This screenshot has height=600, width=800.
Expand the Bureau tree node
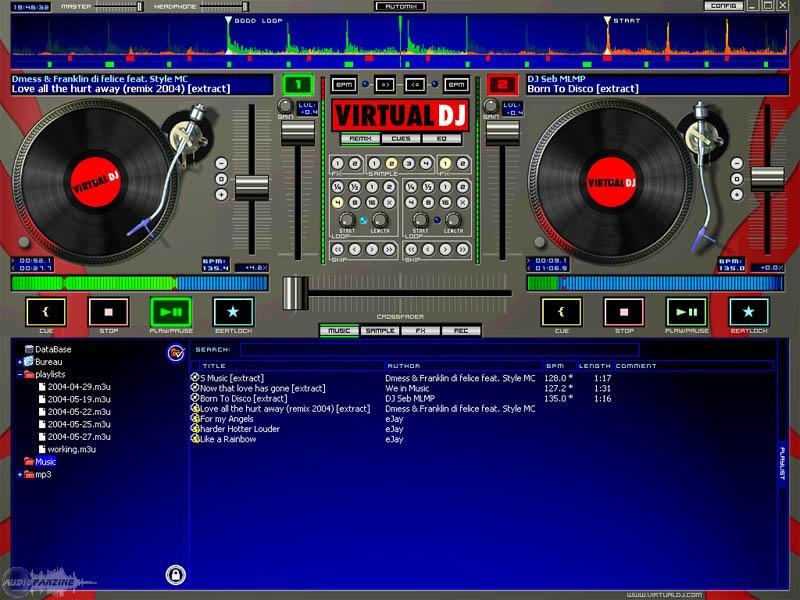20,362
